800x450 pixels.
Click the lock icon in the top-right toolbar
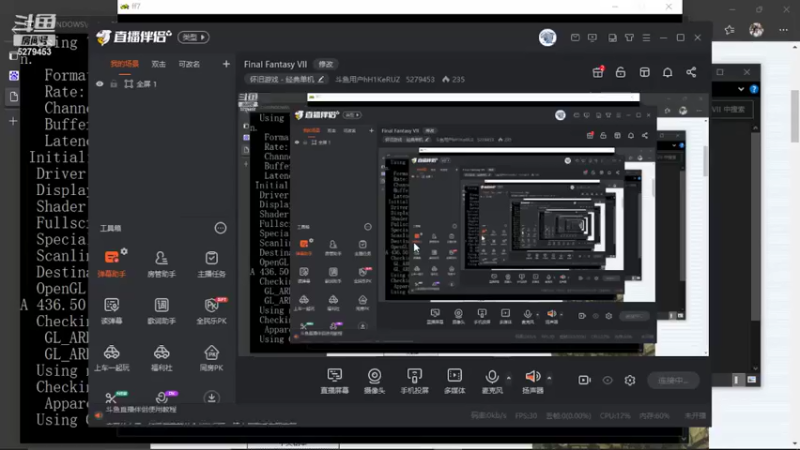coord(620,72)
